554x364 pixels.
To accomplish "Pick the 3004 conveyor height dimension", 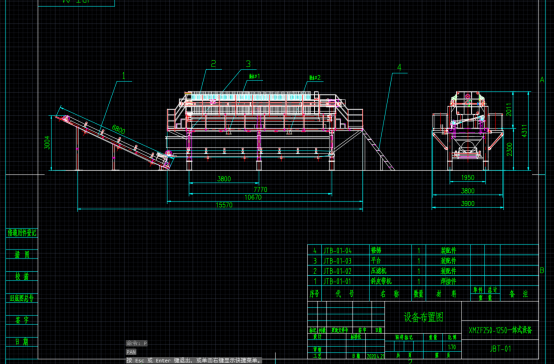I will tap(47, 143).
